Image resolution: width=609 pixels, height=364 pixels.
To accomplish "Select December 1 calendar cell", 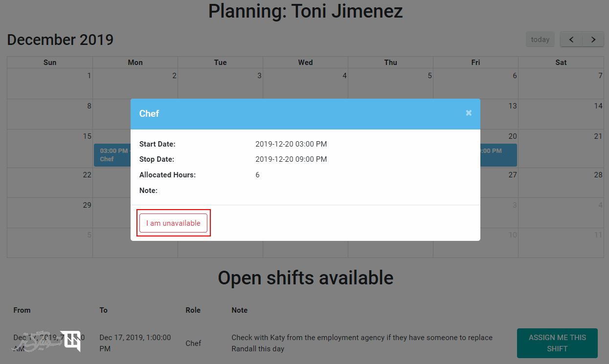I will click(50, 84).
